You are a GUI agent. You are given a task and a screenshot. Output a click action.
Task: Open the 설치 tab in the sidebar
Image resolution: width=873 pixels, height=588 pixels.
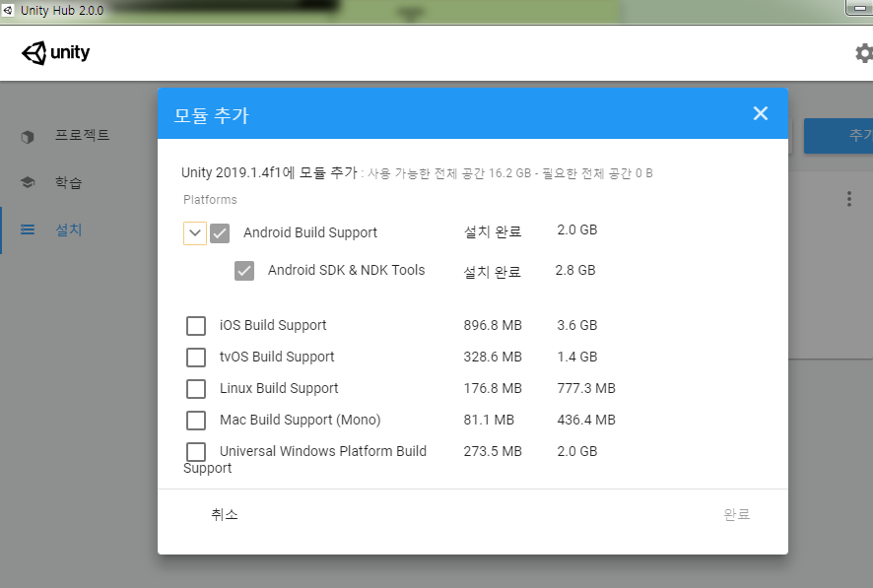pyautogui.click(x=69, y=229)
